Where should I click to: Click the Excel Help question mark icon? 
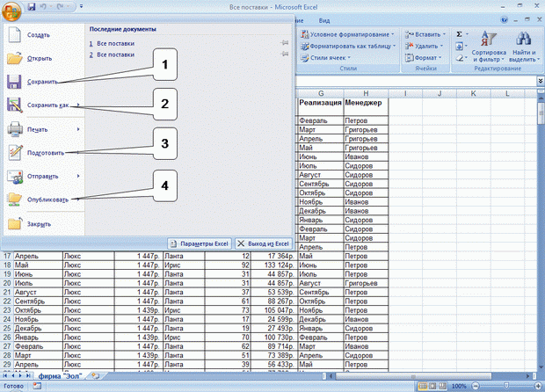[x=505, y=20]
